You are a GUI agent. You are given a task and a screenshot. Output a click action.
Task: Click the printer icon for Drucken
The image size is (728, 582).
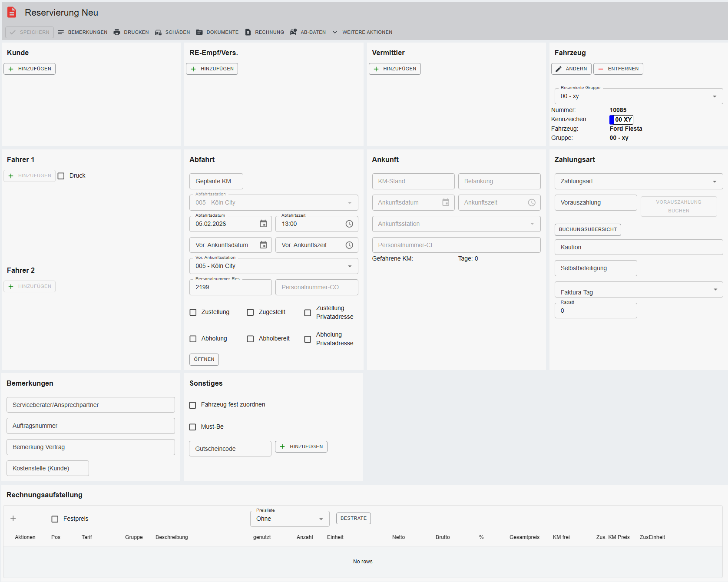coord(117,32)
